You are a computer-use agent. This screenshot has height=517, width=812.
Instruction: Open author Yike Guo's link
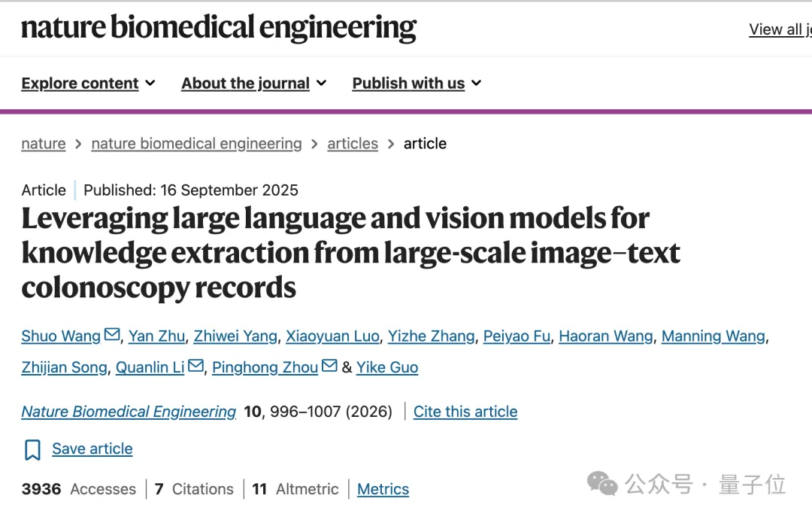pos(387,367)
